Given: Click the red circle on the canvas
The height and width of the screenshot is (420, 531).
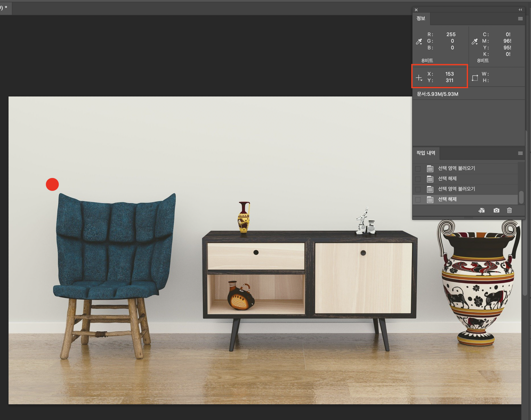Looking at the screenshot, I should [52, 184].
